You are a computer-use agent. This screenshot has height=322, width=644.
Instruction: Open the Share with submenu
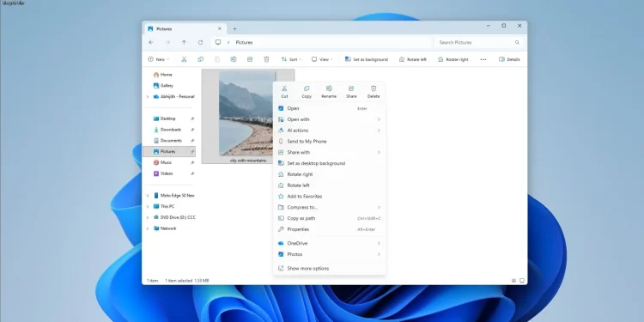click(329, 152)
